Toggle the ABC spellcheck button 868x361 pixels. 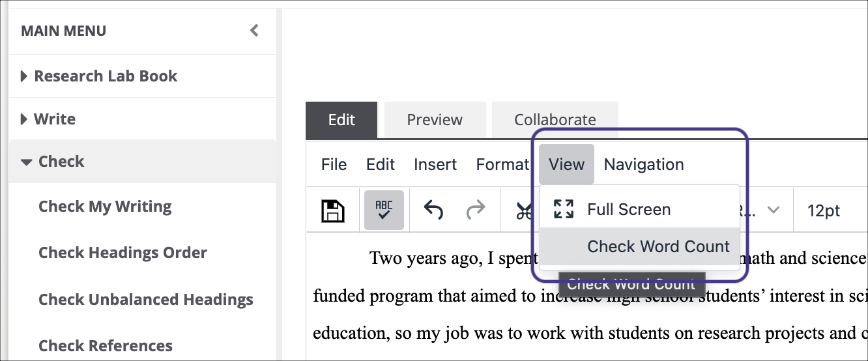point(384,210)
